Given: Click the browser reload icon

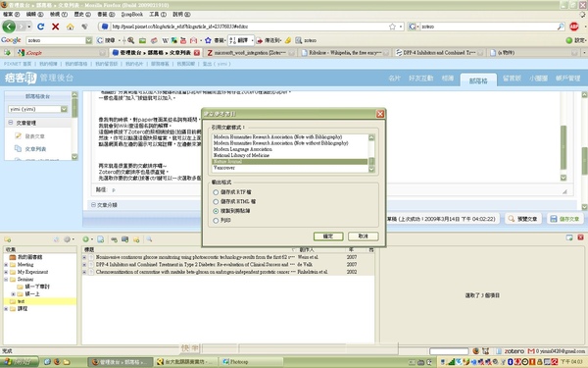Looking at the screenshot, I should pyautogui.click(x=41, y=26).
